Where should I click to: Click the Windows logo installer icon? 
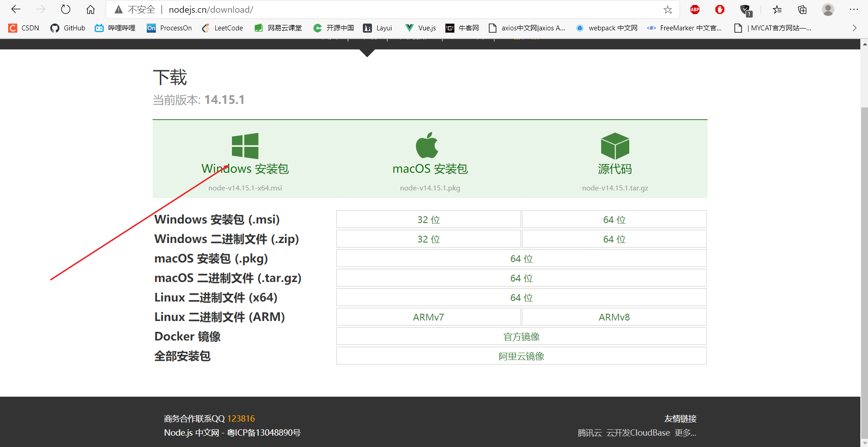click(245, 146)
